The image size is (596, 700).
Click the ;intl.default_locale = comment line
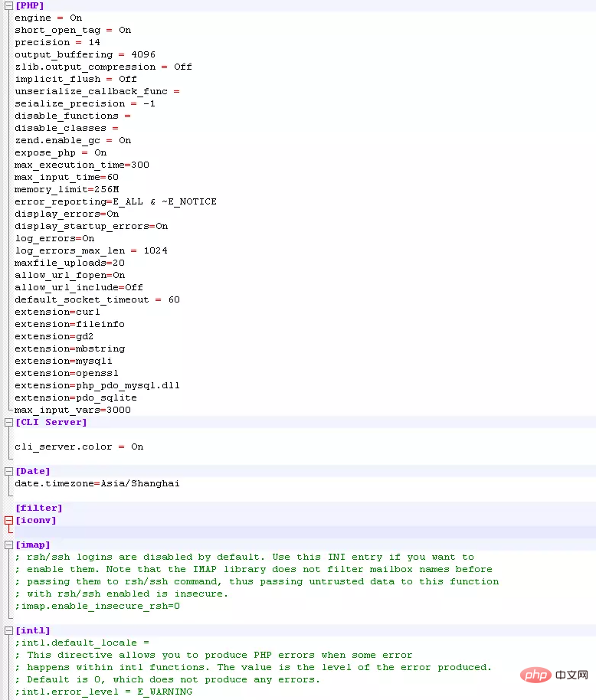pyautogui.click(x=82, y=643)
